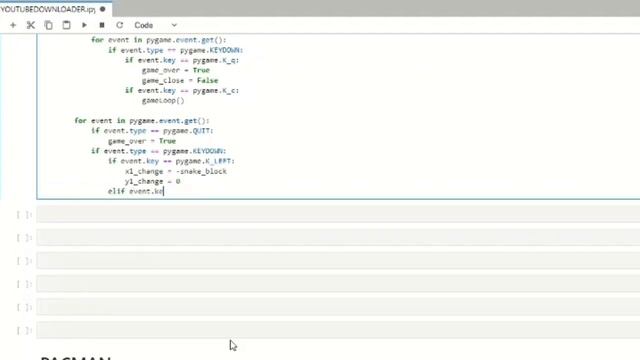Screen dimensions: 640x360
Task: Click the 'gameLoop()' line in code
Action: pyautogui.click(x=163, y=100)
